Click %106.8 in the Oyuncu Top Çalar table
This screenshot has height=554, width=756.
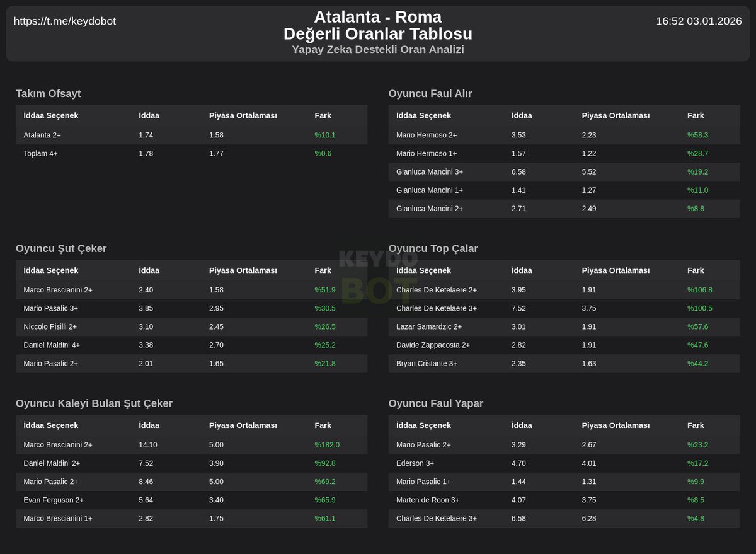pos(700,290)
